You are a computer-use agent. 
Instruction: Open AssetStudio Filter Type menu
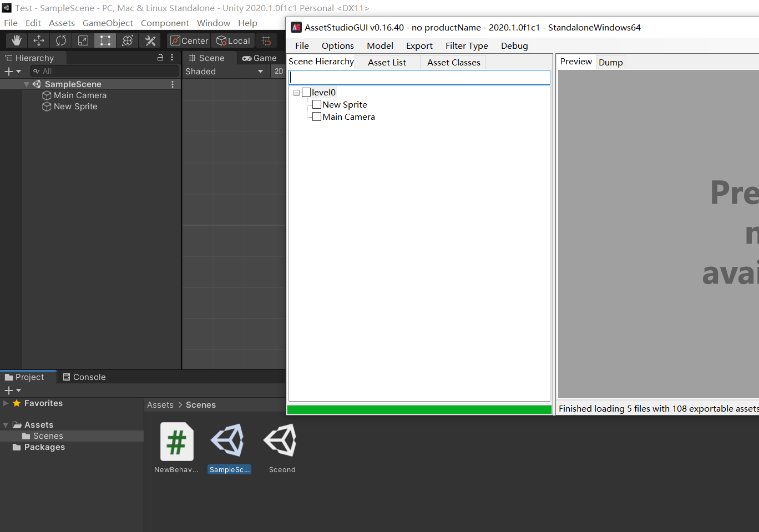(467, 45)
